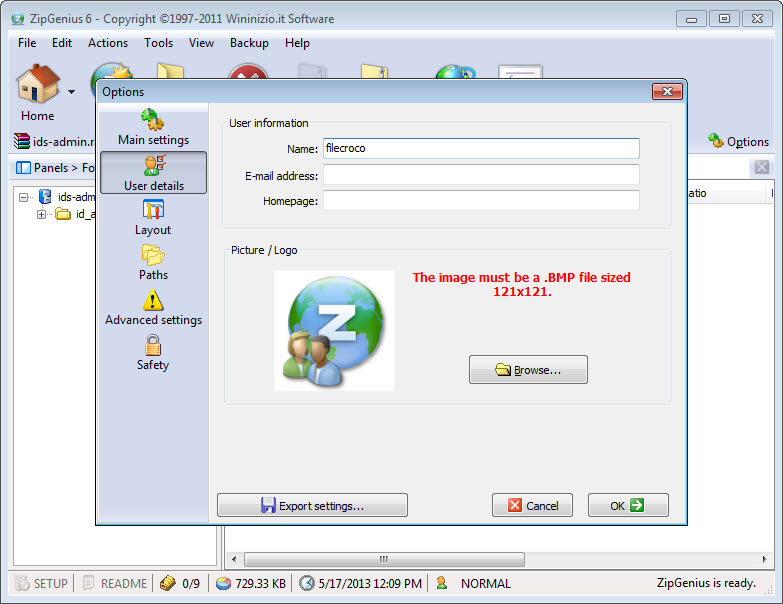Select the User details section

point(153,173)
